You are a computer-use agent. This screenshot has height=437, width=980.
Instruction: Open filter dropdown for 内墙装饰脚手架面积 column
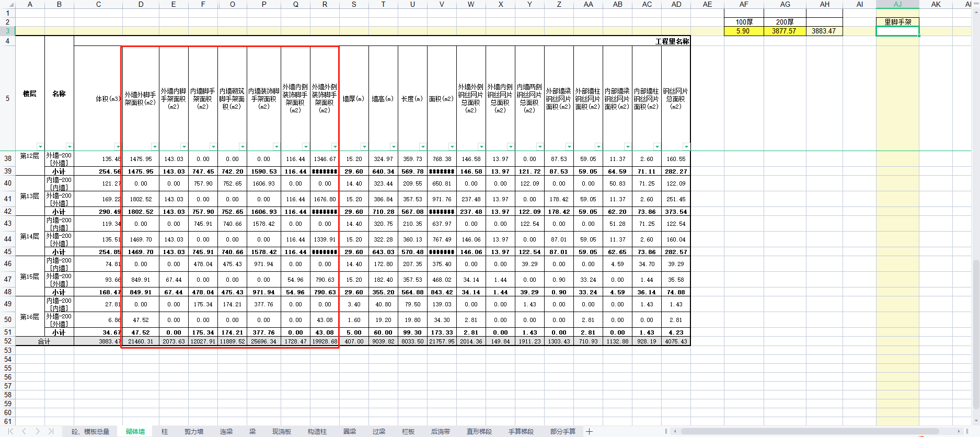[276, 147]
